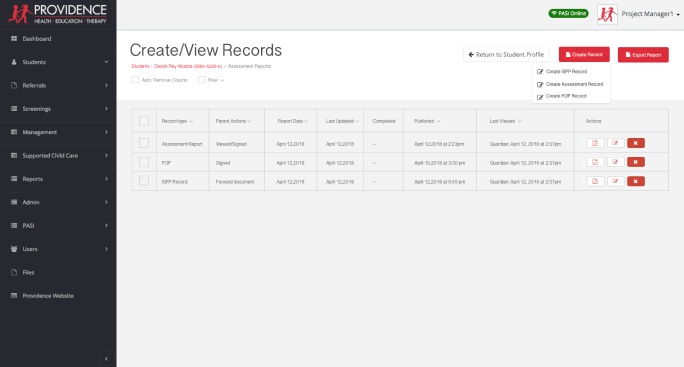Open the Filter dropdown arrow

tap(222, 80)
